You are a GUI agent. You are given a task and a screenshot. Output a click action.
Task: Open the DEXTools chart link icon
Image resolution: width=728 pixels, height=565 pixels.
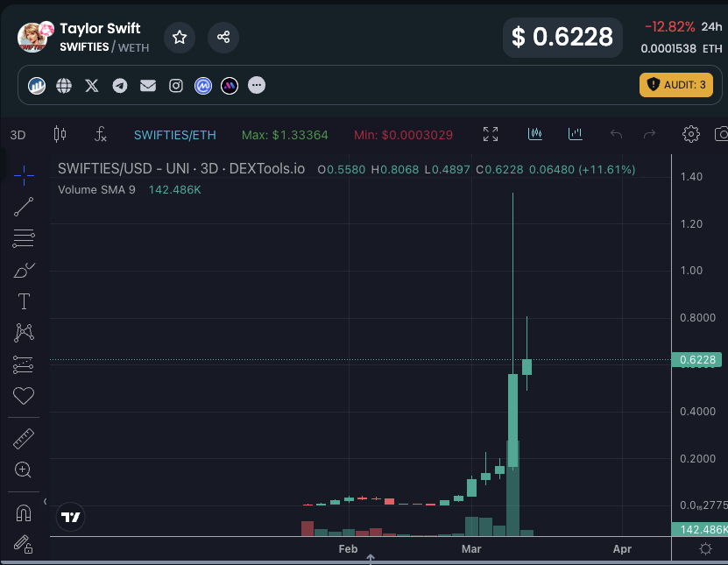37,86
